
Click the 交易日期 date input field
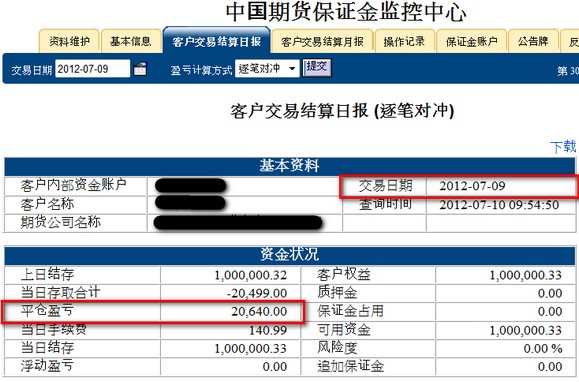coord(92,69)
